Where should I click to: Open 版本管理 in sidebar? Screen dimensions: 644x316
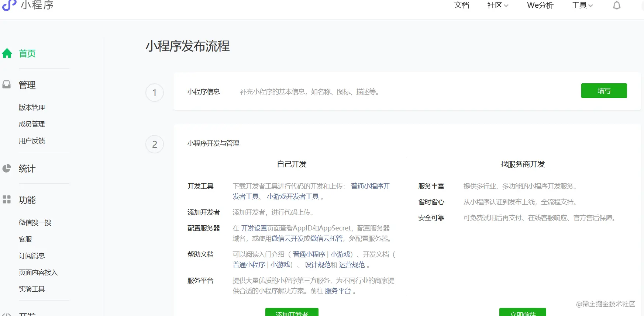pos(32,107)
